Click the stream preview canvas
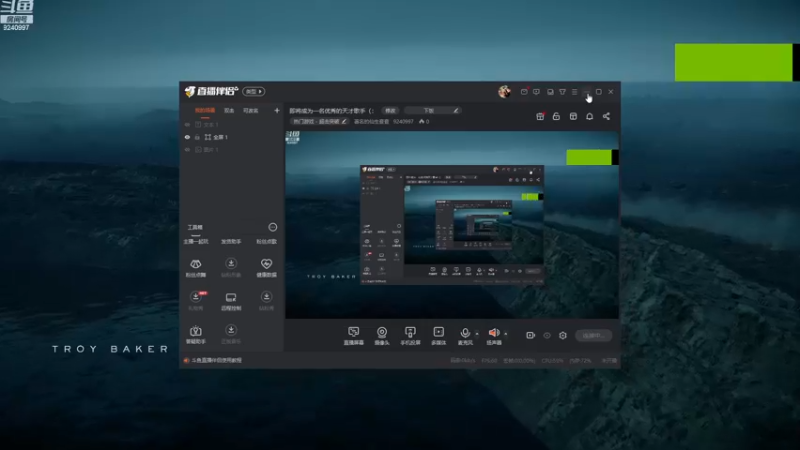The width and height of the screenshot is (800, 450). 452,224
